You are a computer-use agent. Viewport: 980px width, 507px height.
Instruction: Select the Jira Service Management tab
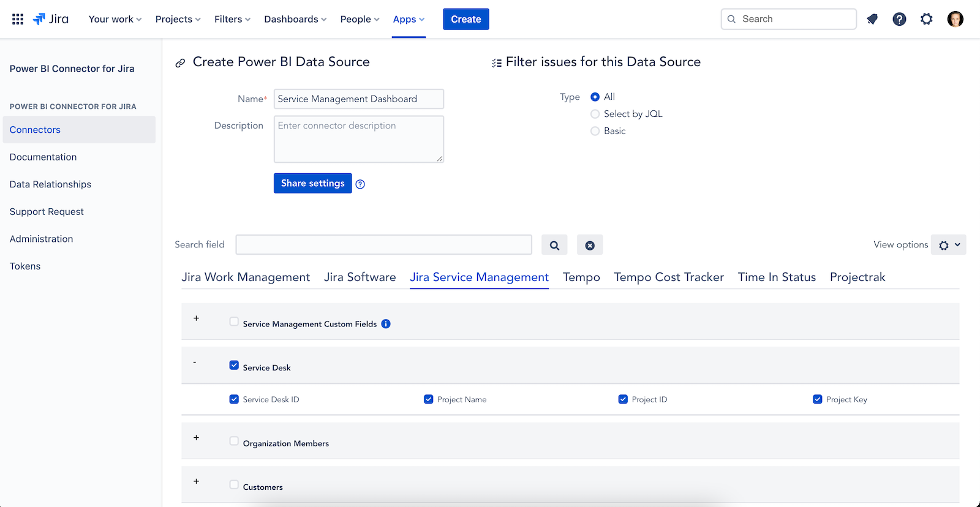pyautogui.click(x=479, y=277)
